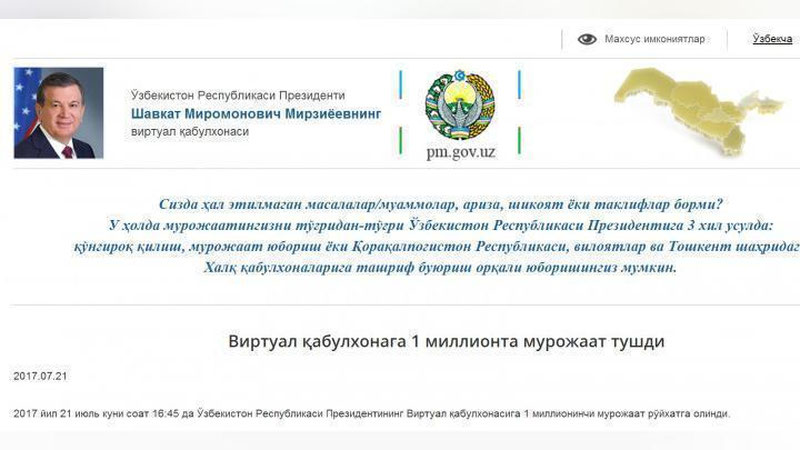Click the president's portrait photo
The image size is (800, 450).
[x=58, y=113]
